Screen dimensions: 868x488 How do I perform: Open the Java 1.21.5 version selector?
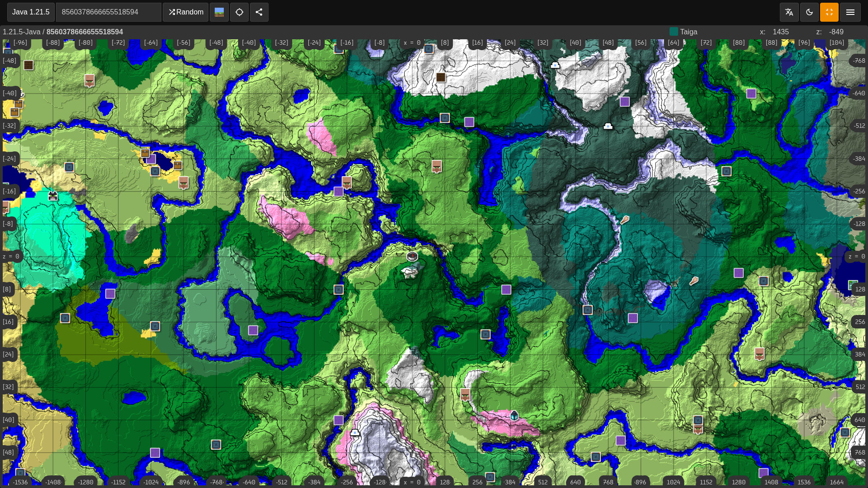31,12
